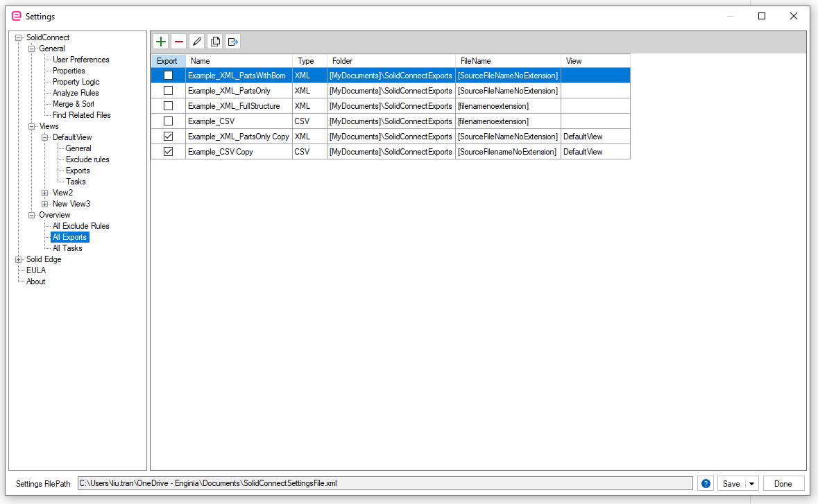Remove the selected export with the red minus icon
The image size is (818, 504).
179,42
